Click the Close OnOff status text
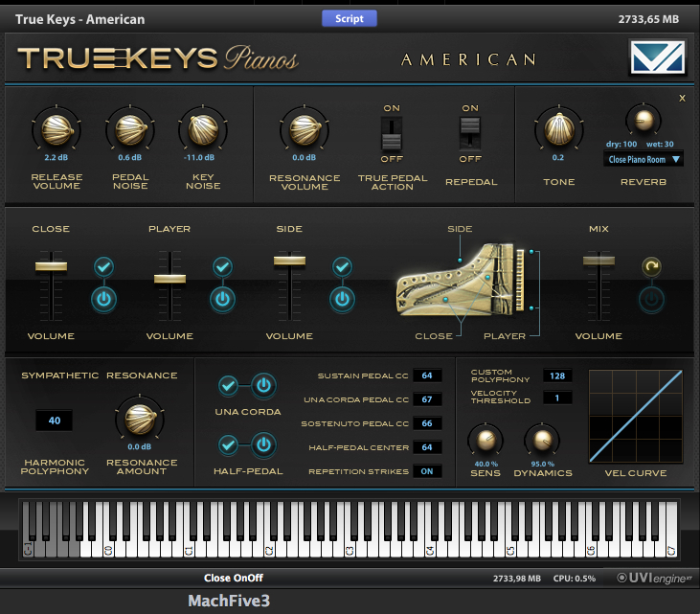 coord(234,578)
